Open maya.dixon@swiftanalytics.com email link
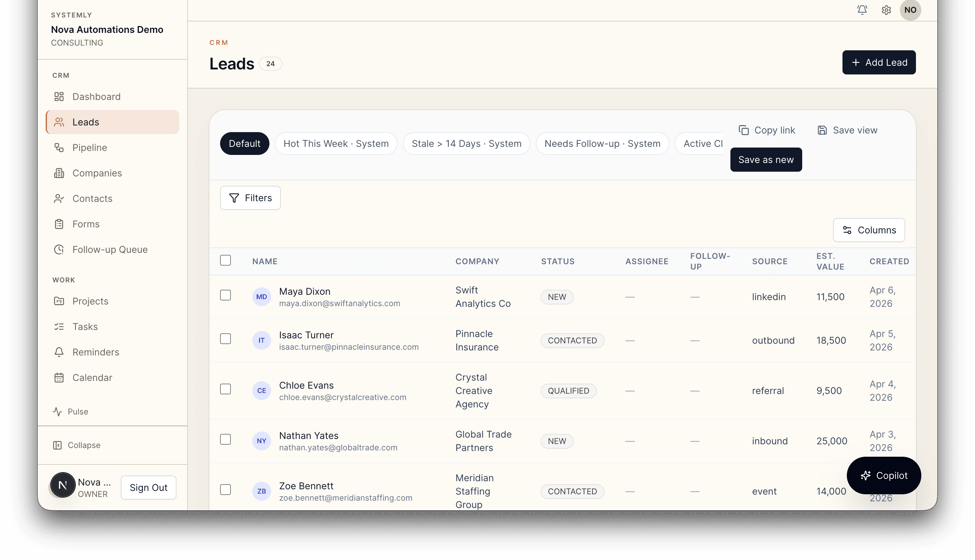The image size is (975, 560). [x=340, y=303]
